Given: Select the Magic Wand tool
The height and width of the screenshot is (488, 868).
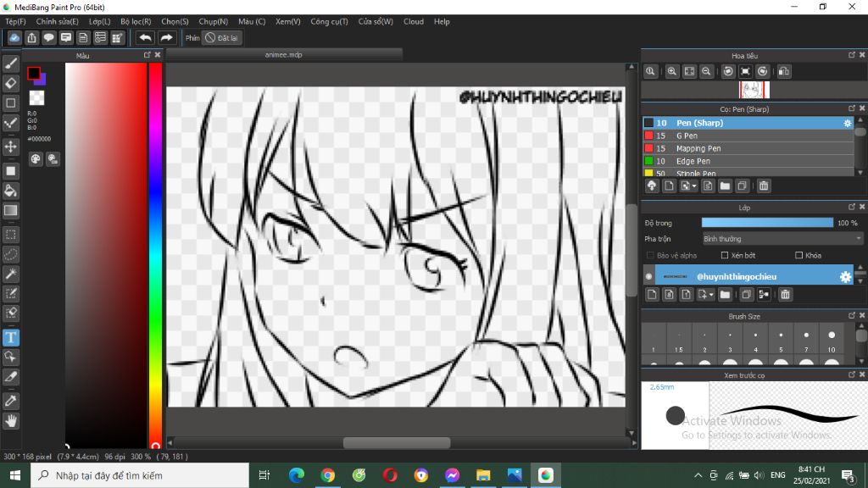Looking at the screenshot, I should 10,274.
